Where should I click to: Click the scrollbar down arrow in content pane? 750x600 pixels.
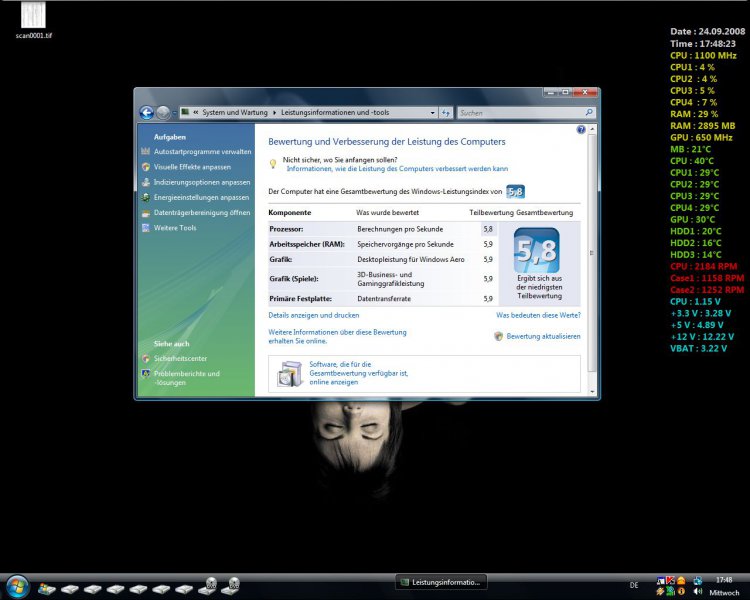(592, 392)
